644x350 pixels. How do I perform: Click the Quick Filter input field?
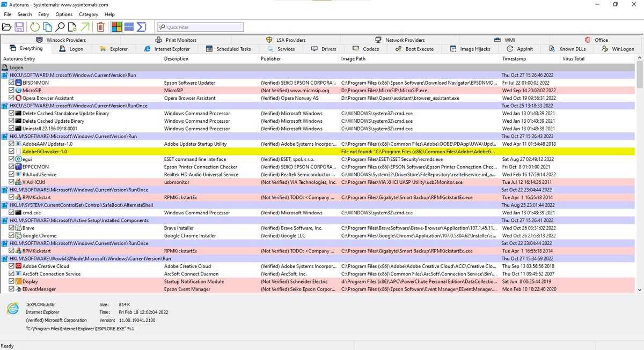200,27
